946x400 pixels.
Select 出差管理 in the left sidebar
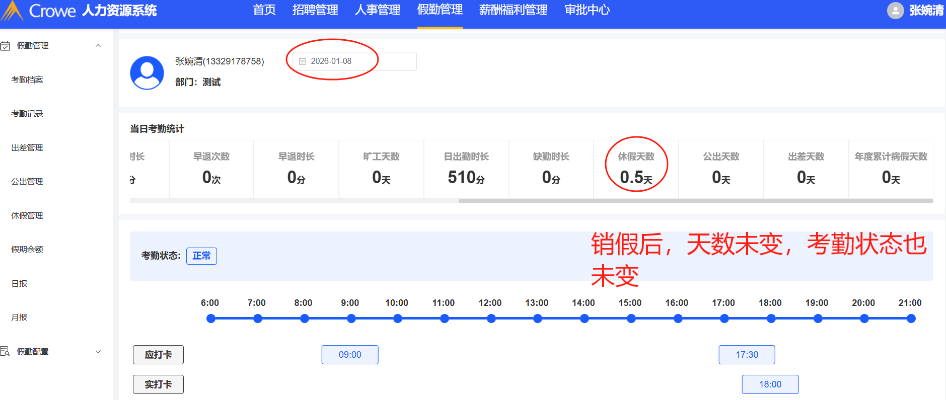27,148
